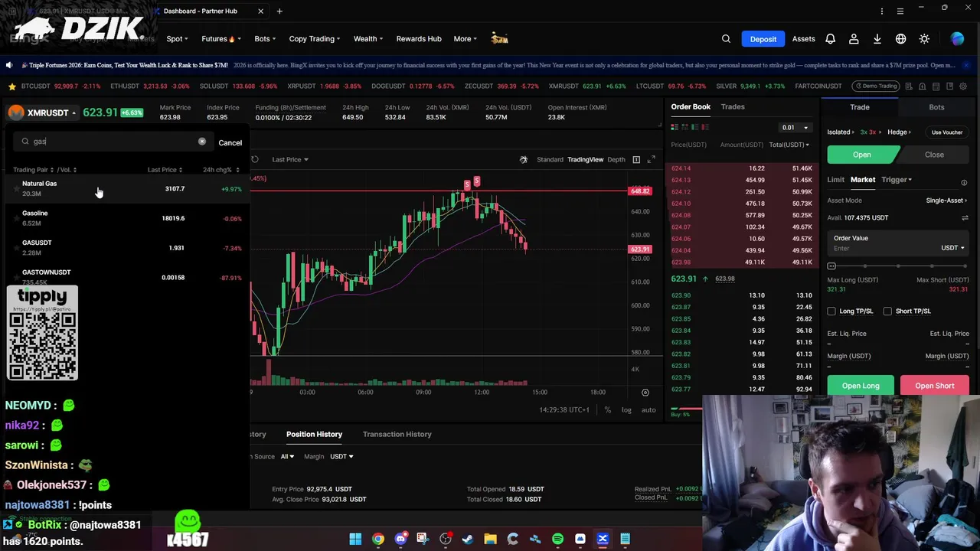Open notifications bell icon

(830, 39)
